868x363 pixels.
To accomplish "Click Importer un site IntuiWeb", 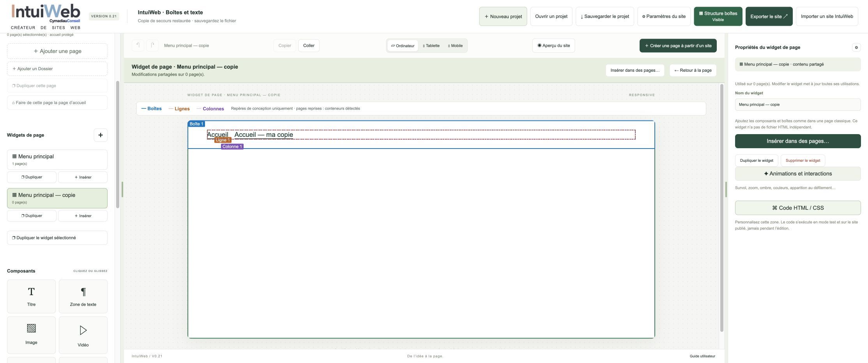I will [827, 16].
